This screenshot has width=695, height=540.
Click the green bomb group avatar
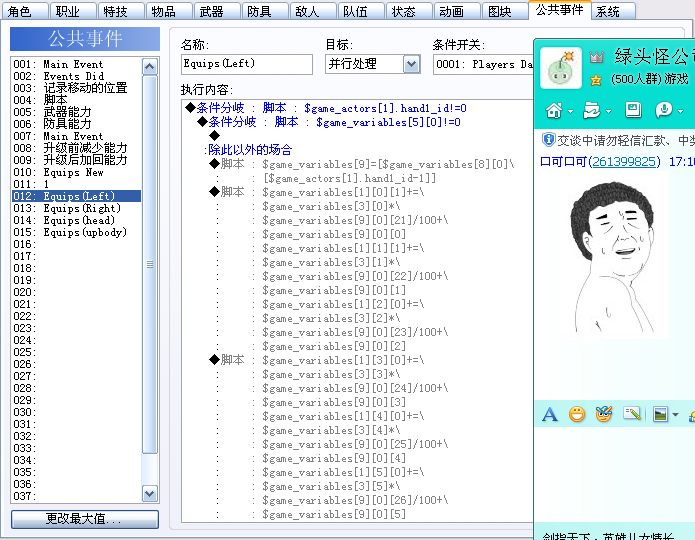tap(561, 68)
